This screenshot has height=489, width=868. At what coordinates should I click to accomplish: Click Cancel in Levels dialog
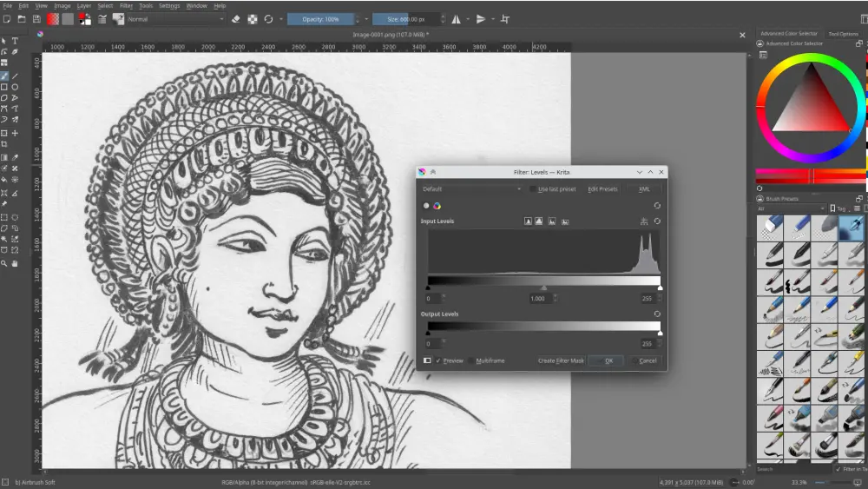point(645,360)
